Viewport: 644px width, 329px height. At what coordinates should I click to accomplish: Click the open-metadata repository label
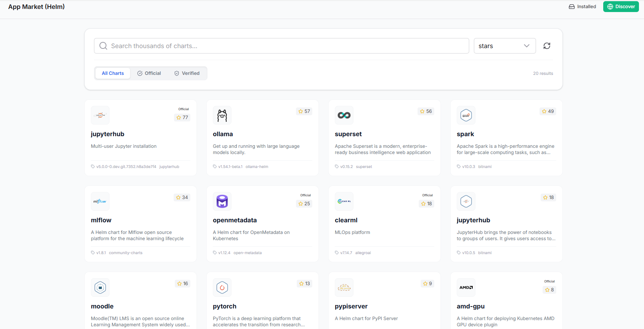click(247, 253)
